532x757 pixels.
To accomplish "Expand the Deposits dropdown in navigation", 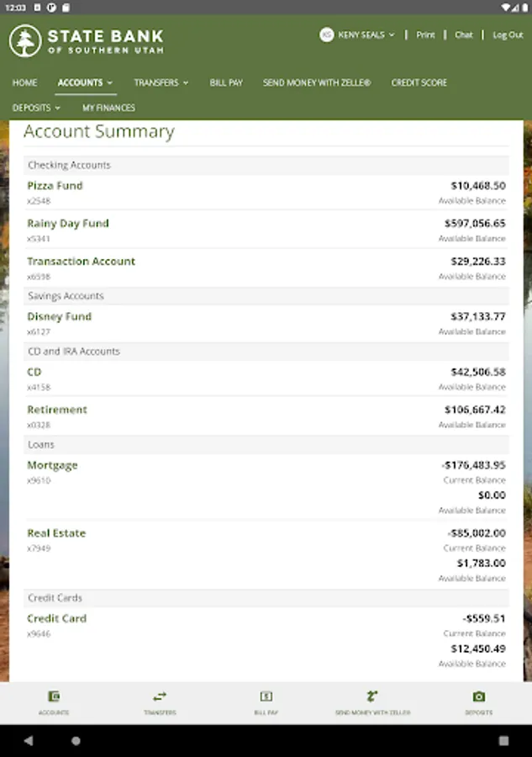I will point(36,108).
